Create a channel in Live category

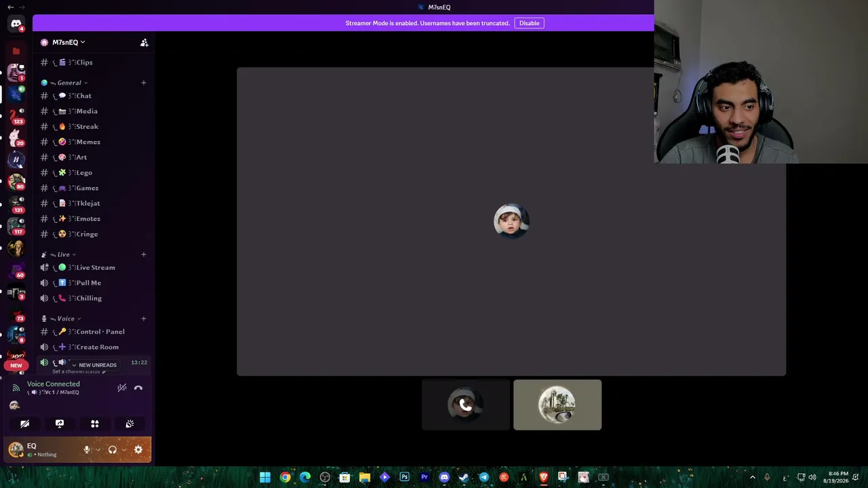[144, 254]
